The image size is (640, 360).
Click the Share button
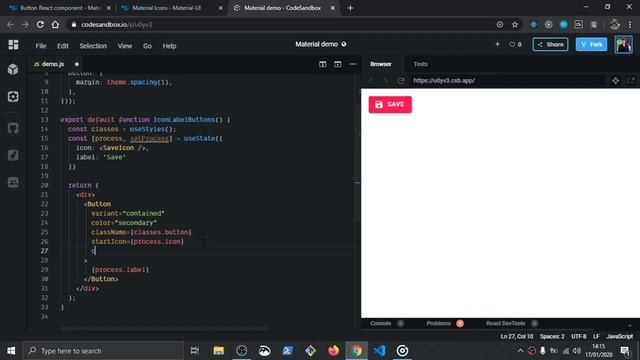pyautogui.click(x=550, y=44)
